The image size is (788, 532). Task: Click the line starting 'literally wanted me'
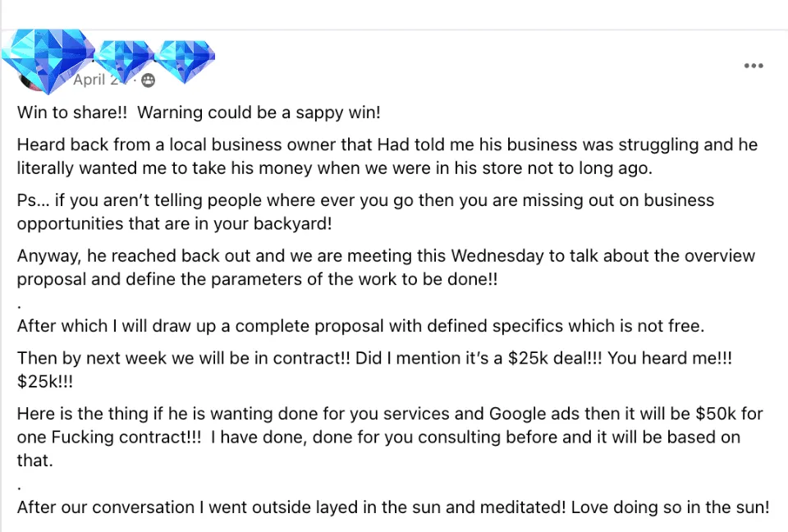tap(335, 168)
